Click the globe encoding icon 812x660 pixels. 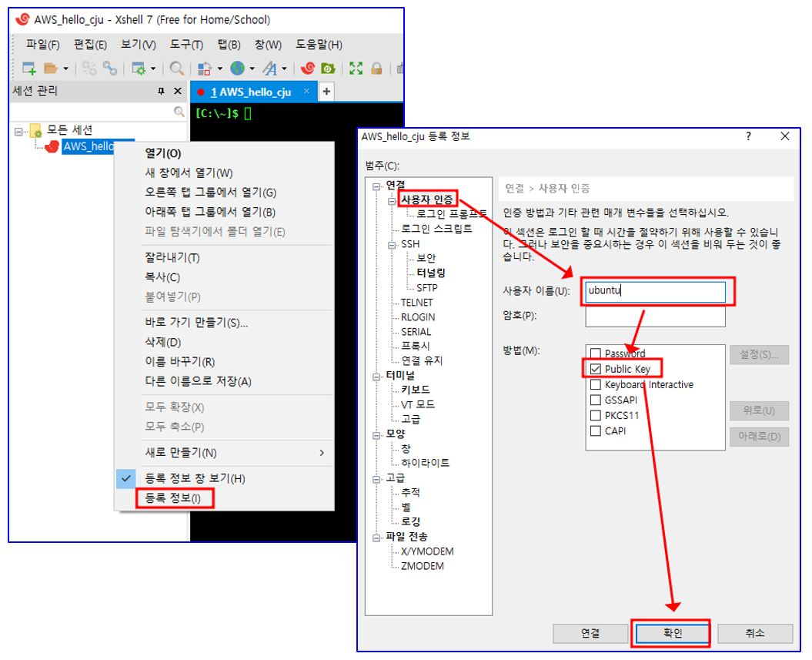238,68
